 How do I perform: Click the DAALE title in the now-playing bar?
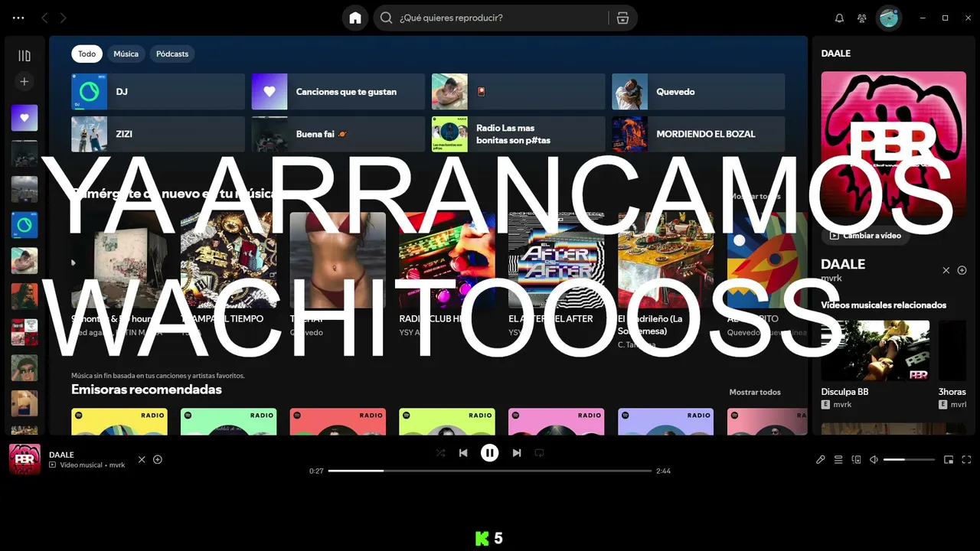[61, 455]
